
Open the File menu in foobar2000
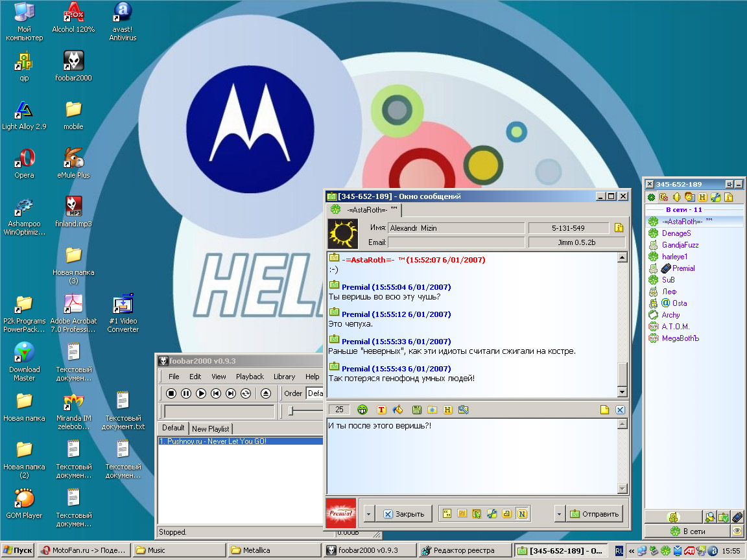point(174,377)
